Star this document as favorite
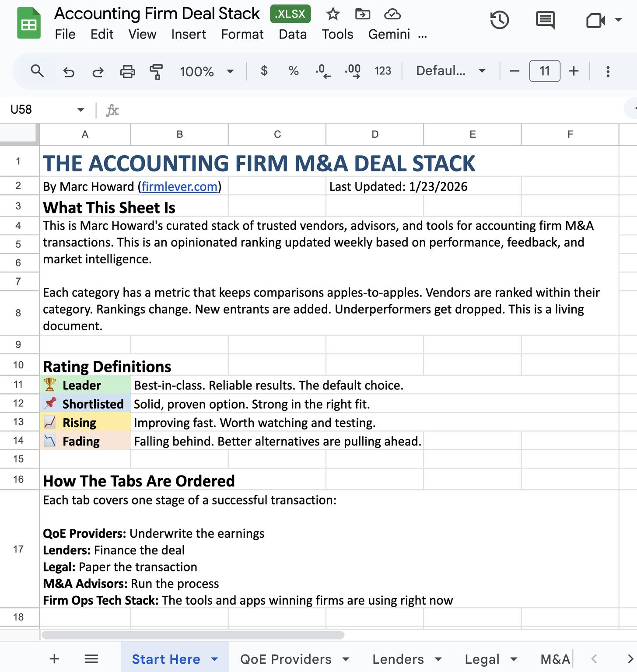 pos(333,14)
